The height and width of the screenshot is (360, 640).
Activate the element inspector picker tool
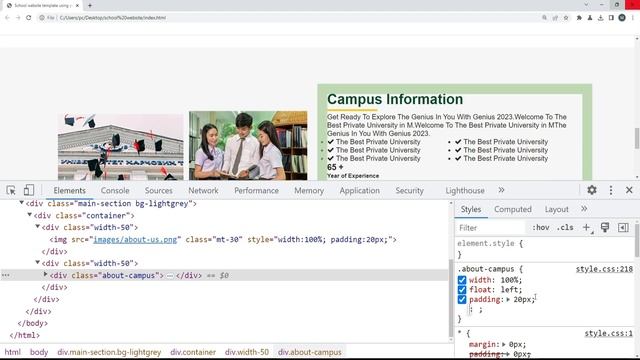pos(11,190)
